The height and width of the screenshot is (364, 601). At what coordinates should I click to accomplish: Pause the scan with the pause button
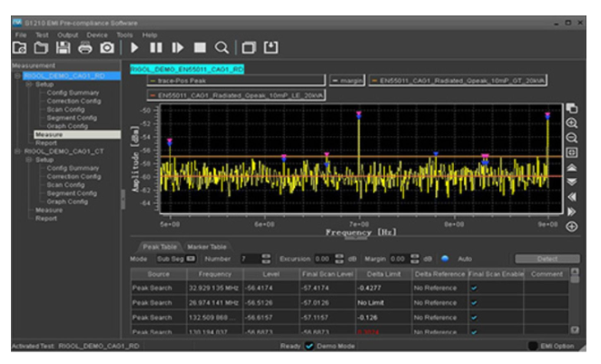click(x=155, y=47)
